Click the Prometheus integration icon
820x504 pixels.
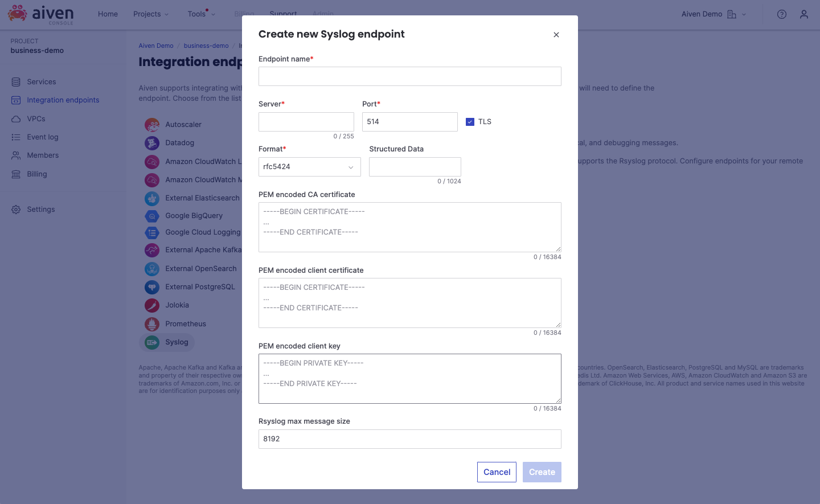pos(151,323)
